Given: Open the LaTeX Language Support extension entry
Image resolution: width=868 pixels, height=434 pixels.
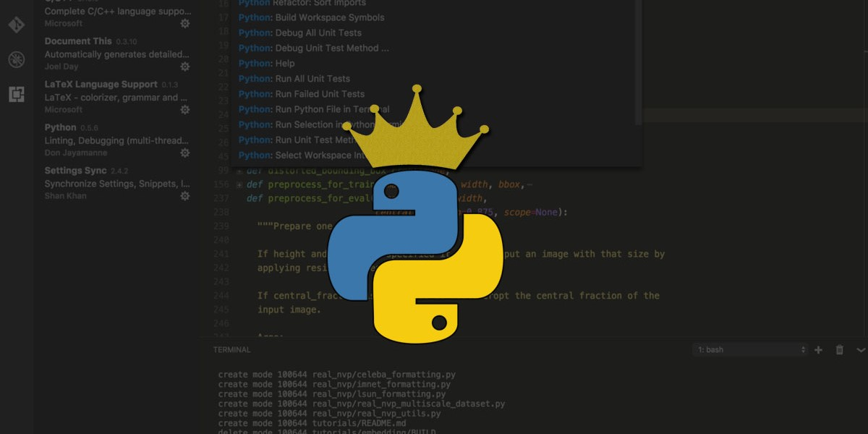Looking at the screenshot, I should 101,85.
